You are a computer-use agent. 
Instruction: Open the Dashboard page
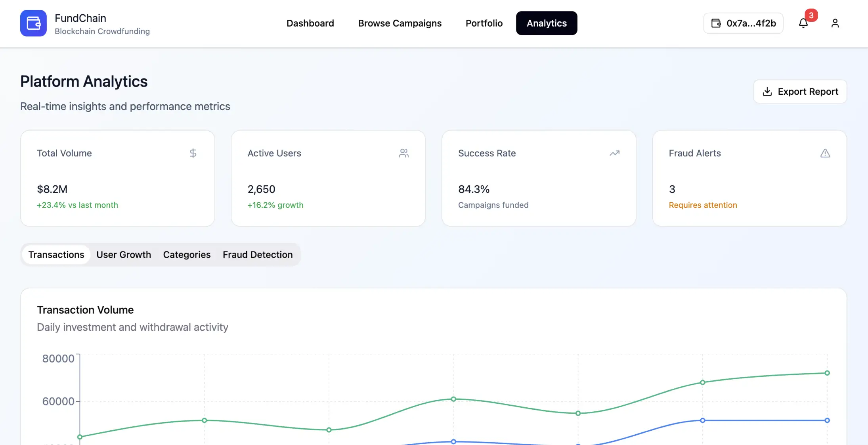(x=310, y=23)
